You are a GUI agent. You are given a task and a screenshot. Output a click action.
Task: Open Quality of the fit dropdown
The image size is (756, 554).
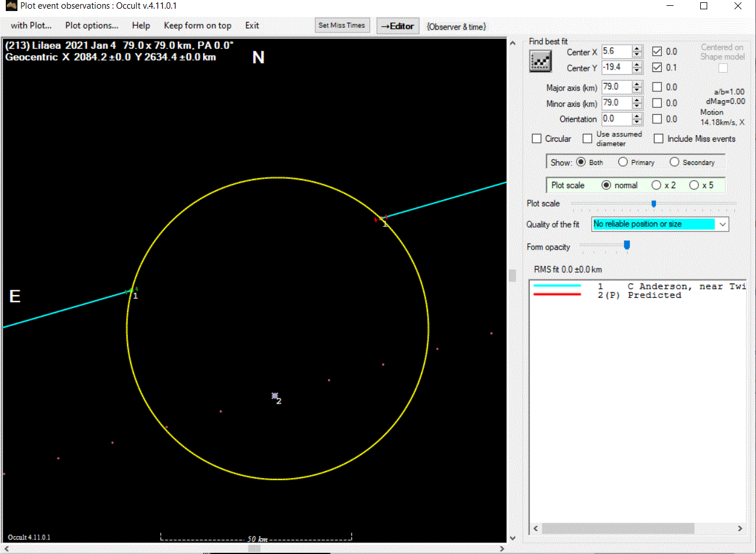tap(722, 224)
